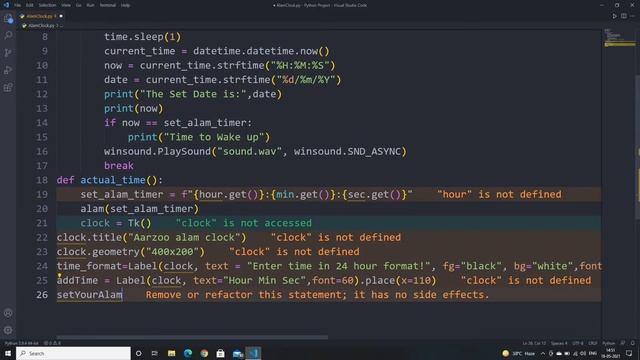Image resolution: width=640 pixels, height=360 pixels.
Task: Open the Run menu
Action: click(91, 5)
